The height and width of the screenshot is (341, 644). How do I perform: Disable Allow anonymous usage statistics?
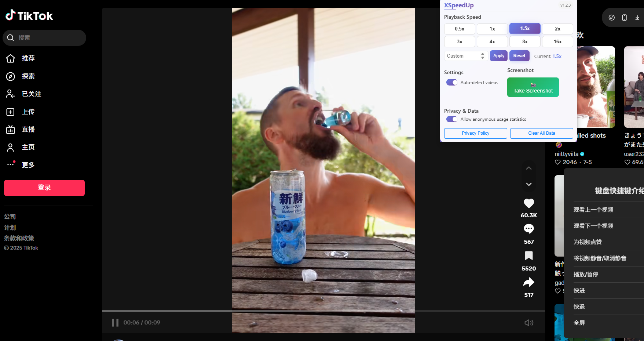click(451, 119)
